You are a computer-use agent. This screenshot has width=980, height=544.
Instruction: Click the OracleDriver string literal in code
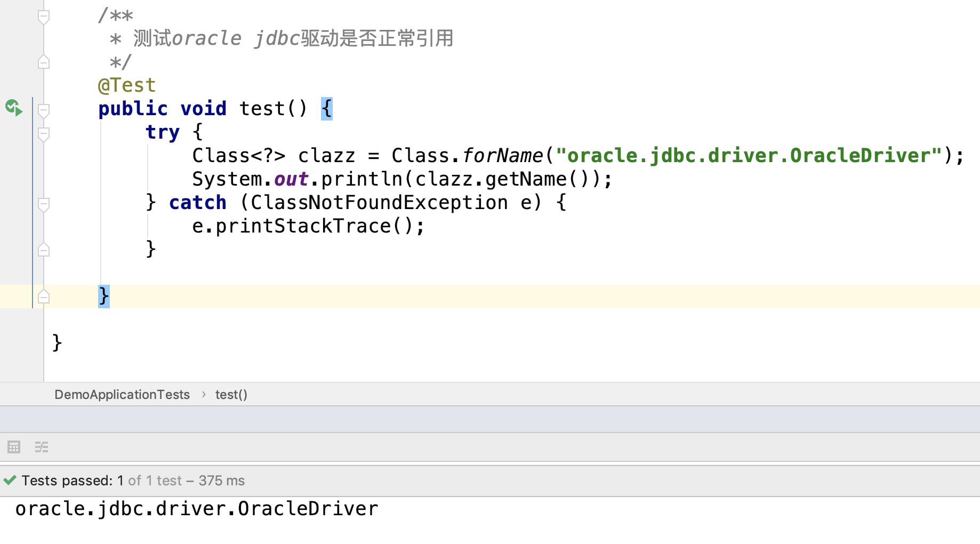click(x=749, y=156)
